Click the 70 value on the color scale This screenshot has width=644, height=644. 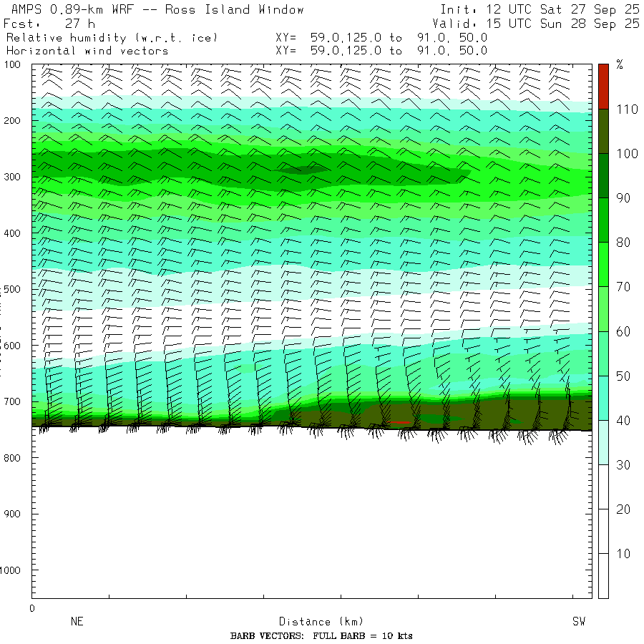623,287
